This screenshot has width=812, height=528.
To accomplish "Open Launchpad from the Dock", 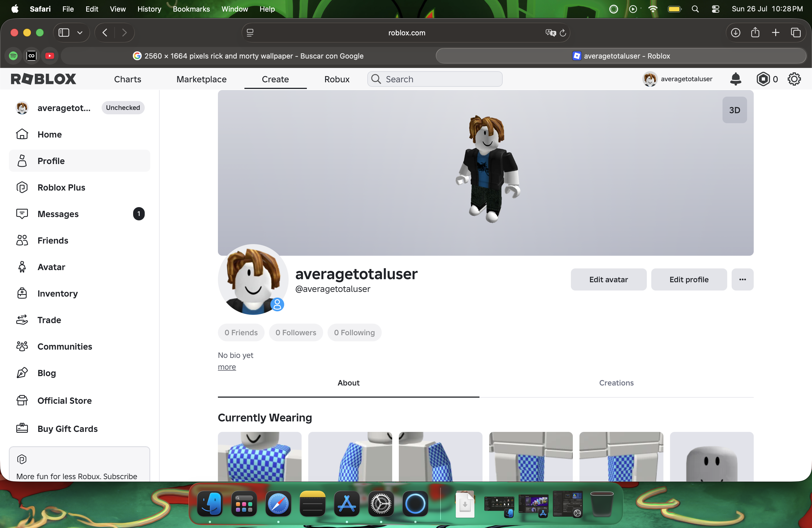I will pos(244,504).
